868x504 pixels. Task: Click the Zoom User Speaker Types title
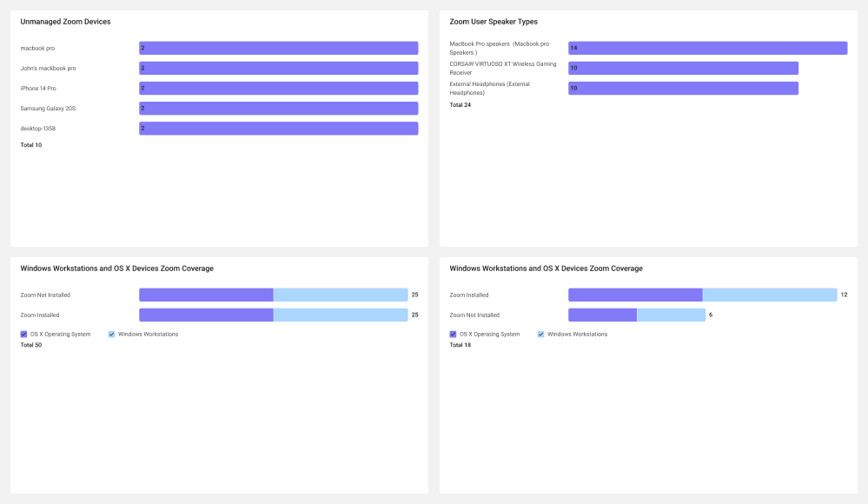click(494, 22)
